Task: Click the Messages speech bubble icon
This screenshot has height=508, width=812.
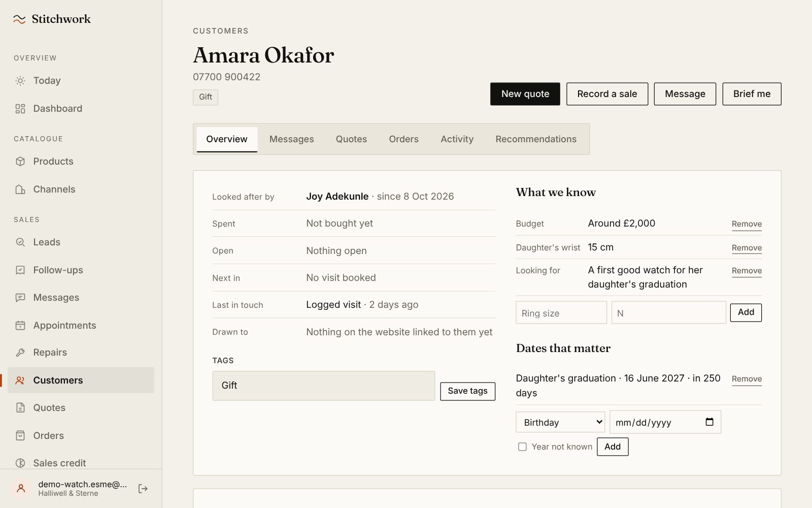Action: [20, 298]
